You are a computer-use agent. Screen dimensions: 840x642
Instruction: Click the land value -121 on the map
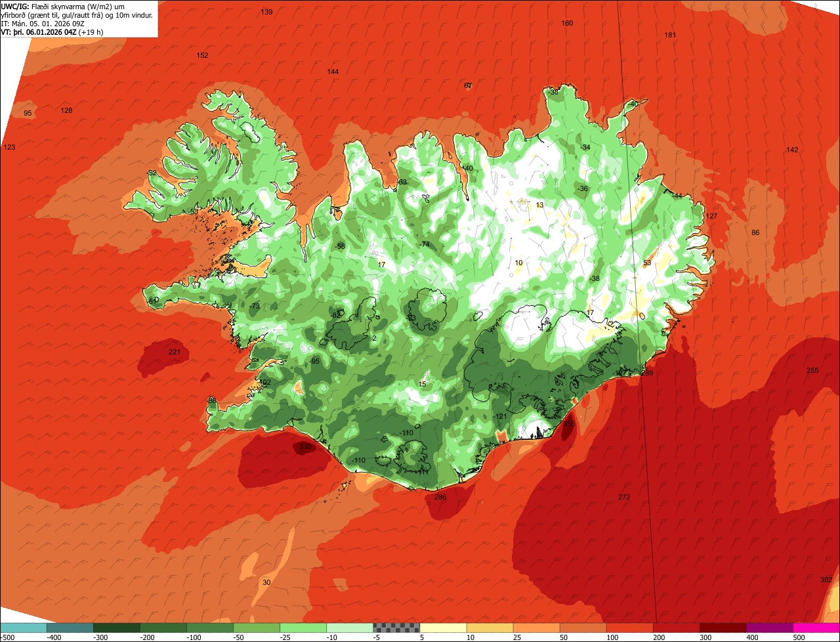click(501, 416)
